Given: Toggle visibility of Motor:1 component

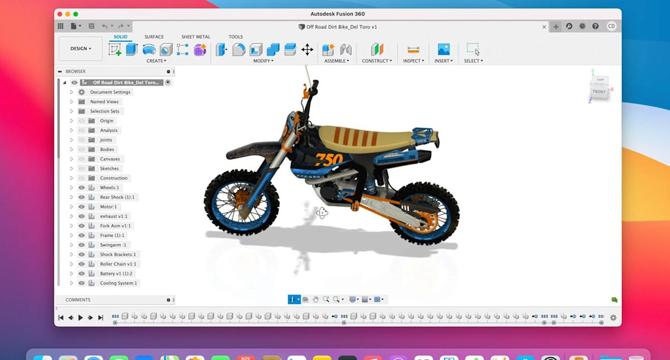Looking at the screenshot, I should pos(82,207).
